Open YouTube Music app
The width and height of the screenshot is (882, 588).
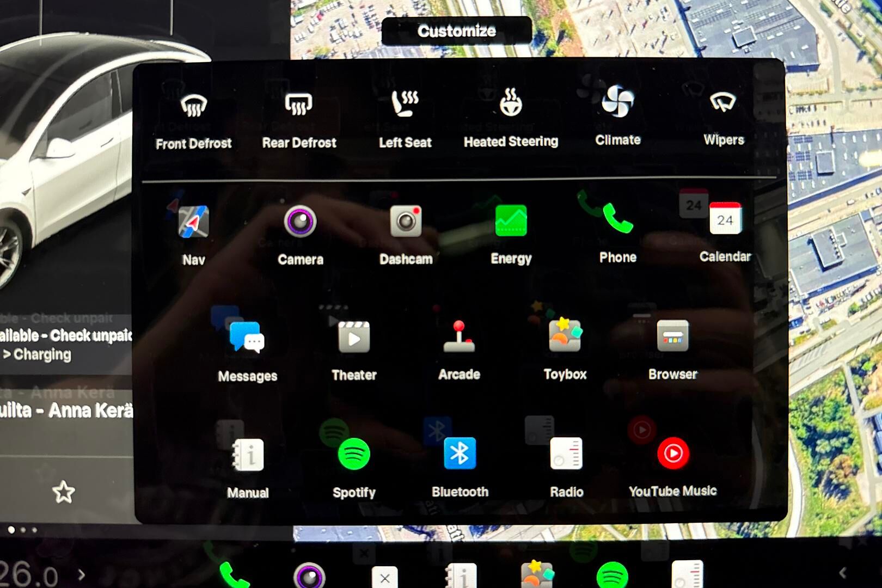(673, 454)
